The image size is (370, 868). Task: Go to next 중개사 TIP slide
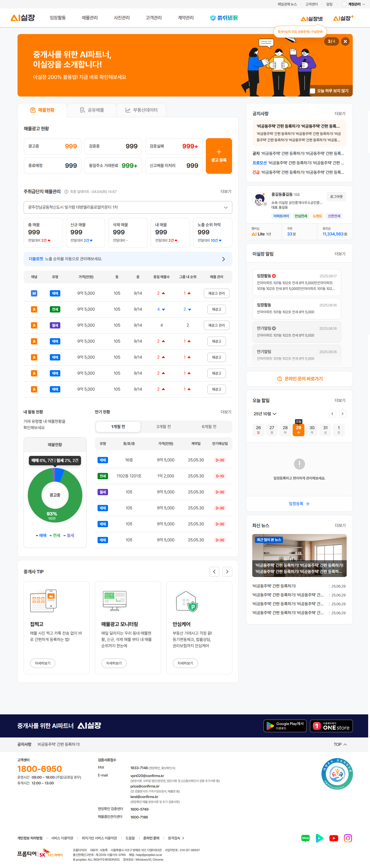[x=227, y=572]
